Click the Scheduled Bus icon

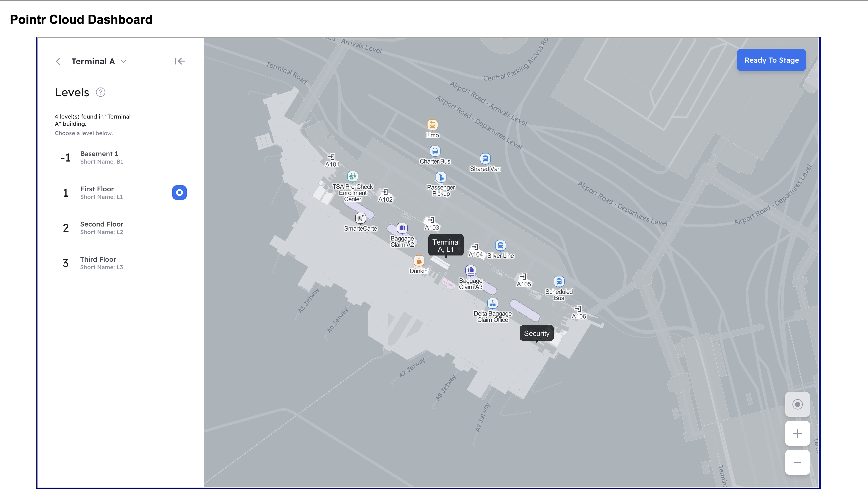click(557, 281)
